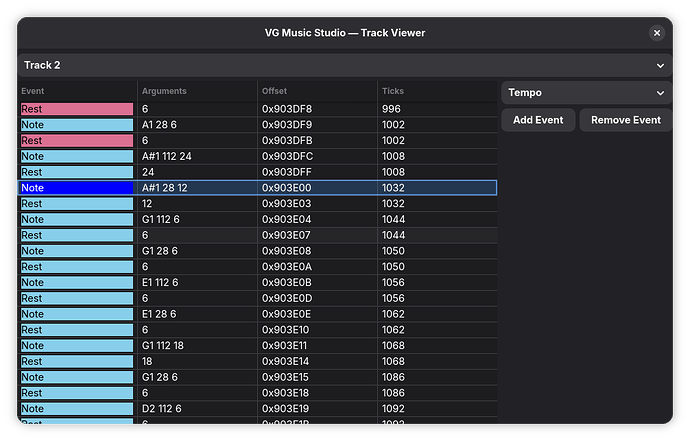The image size is (690, 441).
Task: Select the Rest cell at offset 0x903DFF
Action: pos(77,173)
